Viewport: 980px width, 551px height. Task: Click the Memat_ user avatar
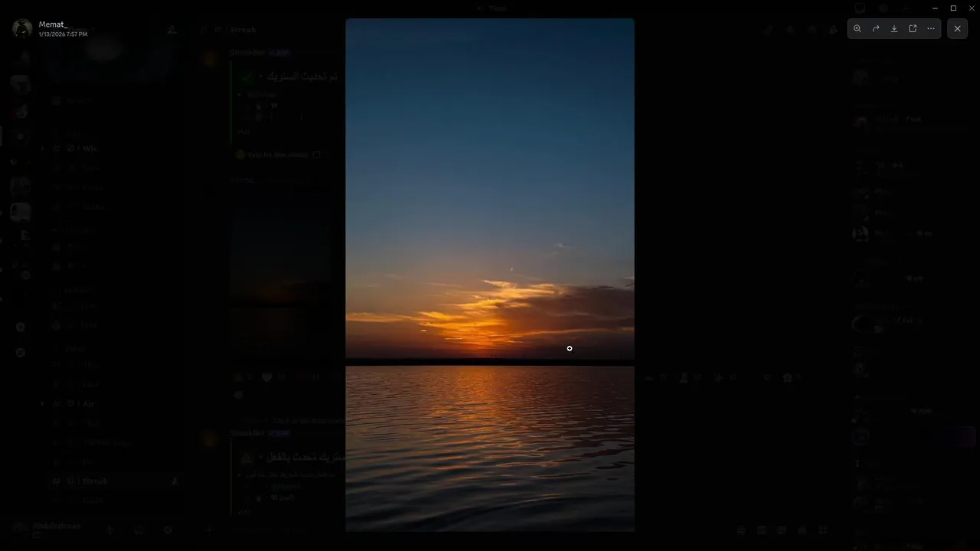coord(22,29)
